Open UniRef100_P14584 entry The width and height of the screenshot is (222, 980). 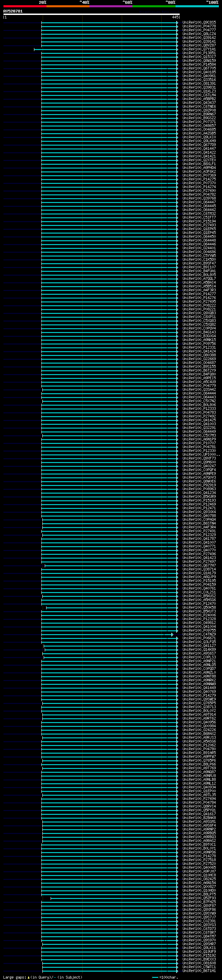tap(199, 64)
